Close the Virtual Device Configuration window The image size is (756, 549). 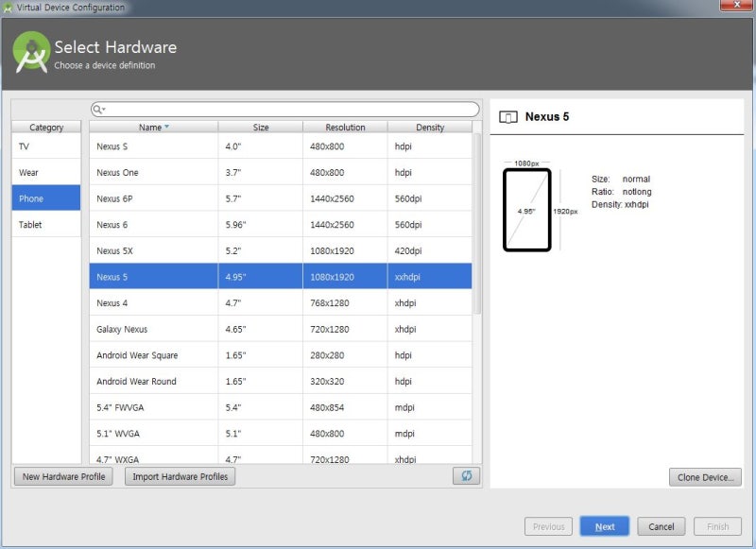tap(736, 5)
